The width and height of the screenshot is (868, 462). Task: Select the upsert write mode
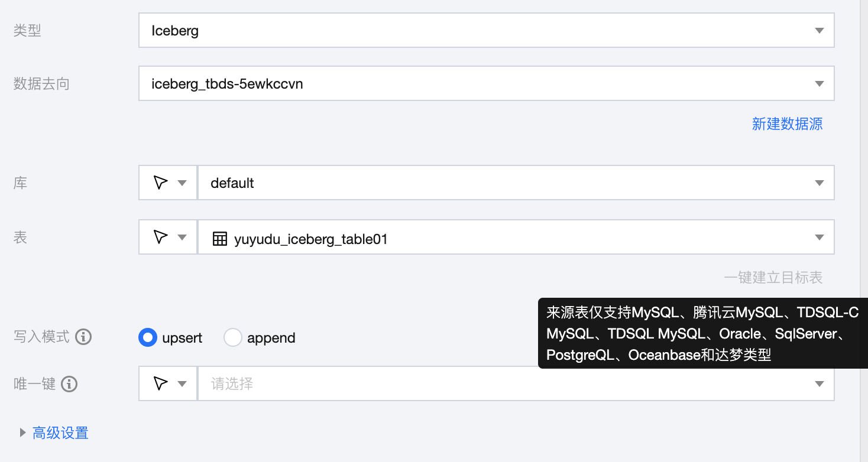pyautogui.click(x=147, y=337)
